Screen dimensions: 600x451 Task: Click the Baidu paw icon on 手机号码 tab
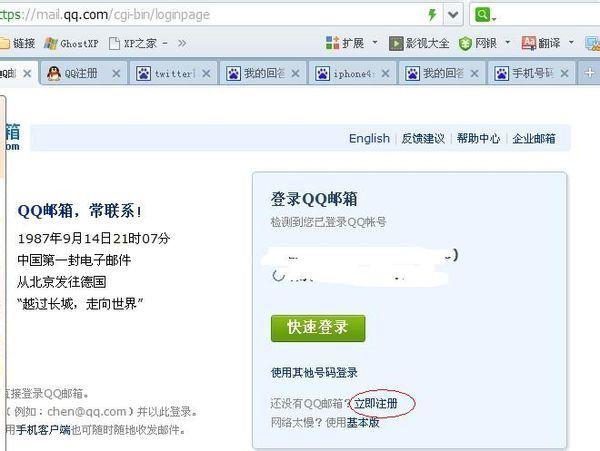click(x=502, y=73)
